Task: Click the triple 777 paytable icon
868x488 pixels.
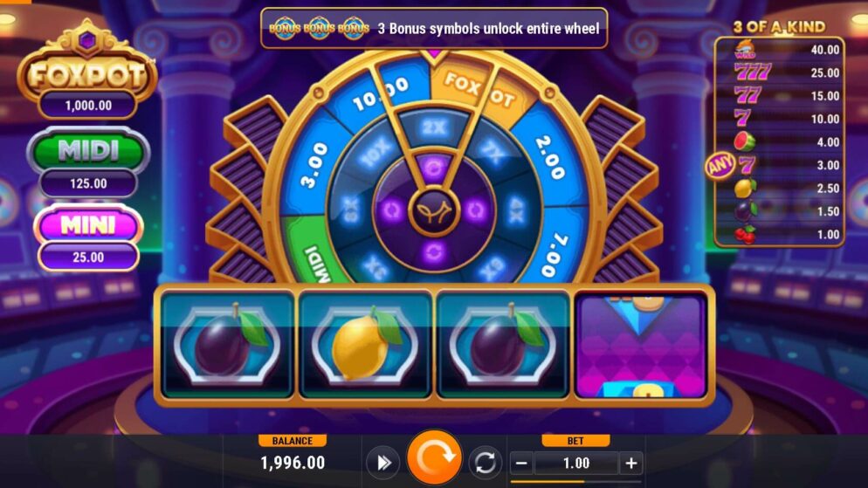Action: (753, 72)
